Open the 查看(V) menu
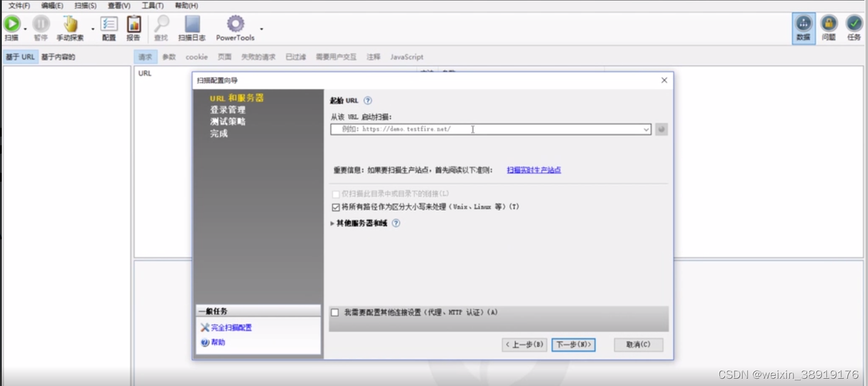This screenshot has width=868, height=386. click(x=119, y=5)
